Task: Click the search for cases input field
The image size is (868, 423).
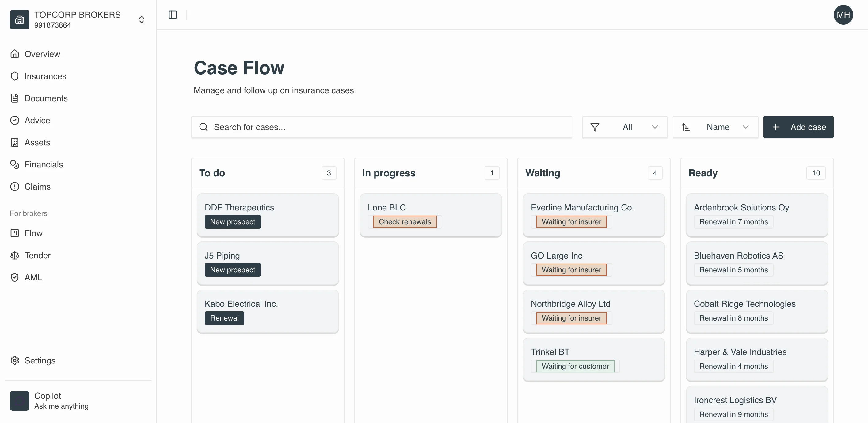Action: tap(381, 127)
